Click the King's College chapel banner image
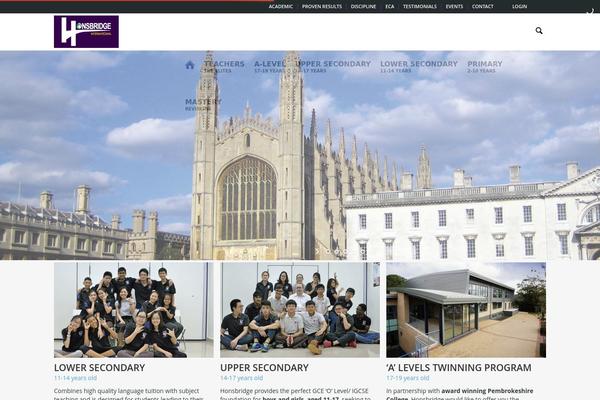600x400 pixels. pyautogui.click(x=300, y=155)
